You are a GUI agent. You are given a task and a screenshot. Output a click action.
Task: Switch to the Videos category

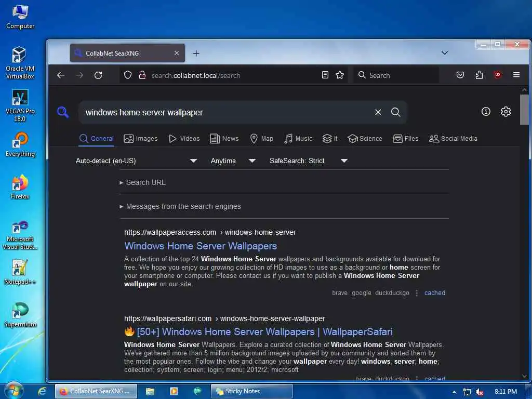tap(184, 138)
